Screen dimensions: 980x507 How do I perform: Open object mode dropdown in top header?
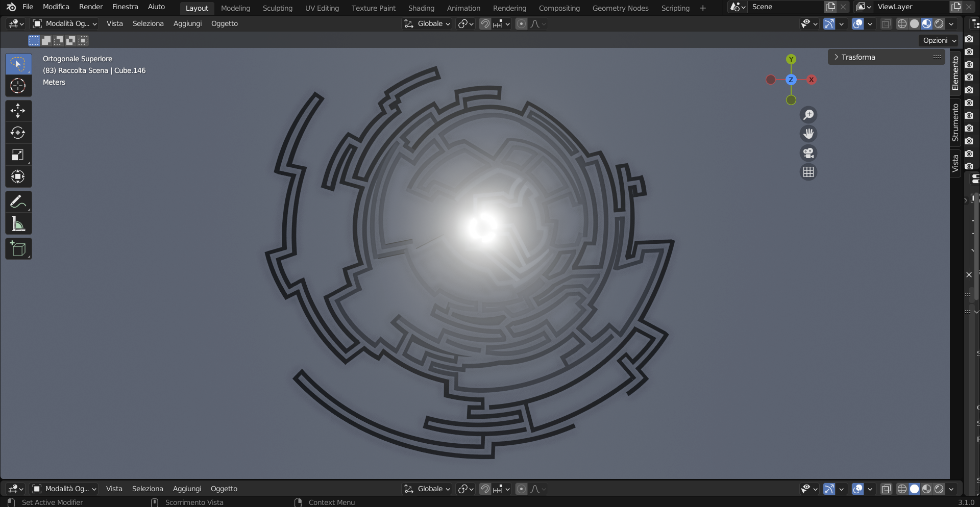click(x=64, y=23)
